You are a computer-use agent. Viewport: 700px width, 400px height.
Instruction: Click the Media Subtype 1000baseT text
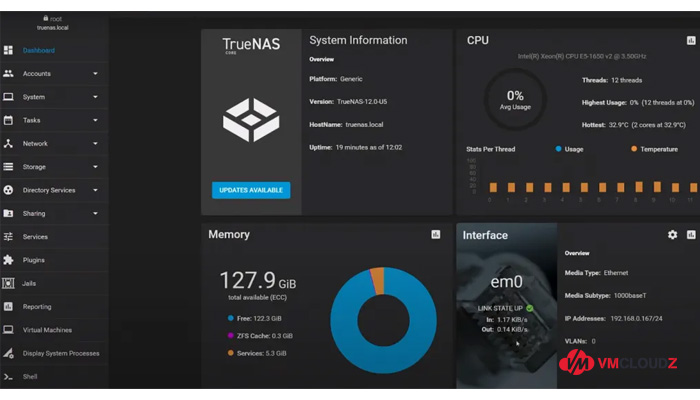[x=605, y=296]
